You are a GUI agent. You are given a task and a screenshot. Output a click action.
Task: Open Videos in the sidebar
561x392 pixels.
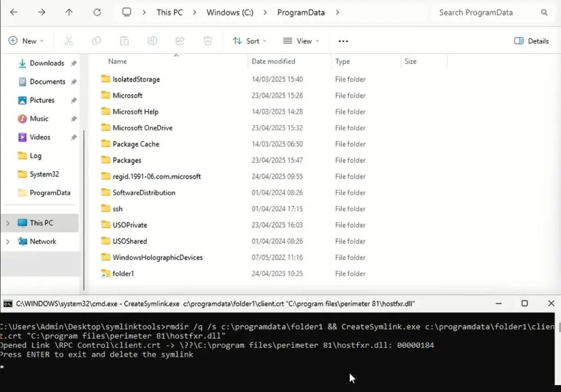point(40,137)
